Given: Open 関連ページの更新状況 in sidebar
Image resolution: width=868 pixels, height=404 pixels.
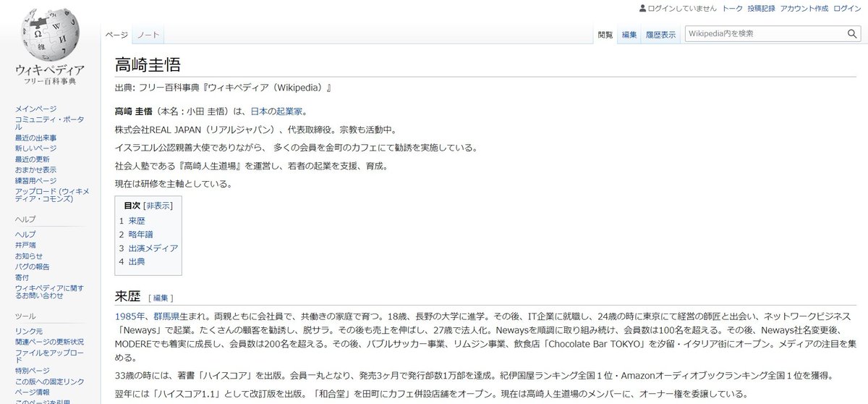Looking at the screenshot, I should click(49, 342).
